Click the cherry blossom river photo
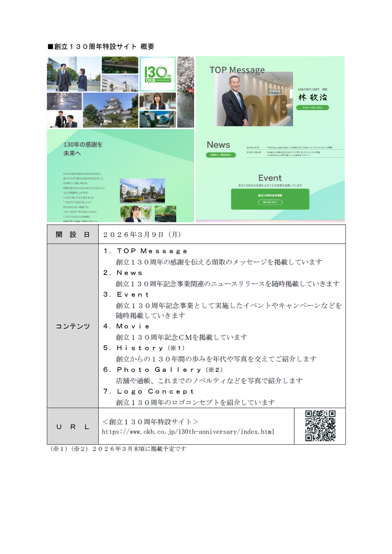Viewport: 392px width, 554px height. tap(185, 92)
